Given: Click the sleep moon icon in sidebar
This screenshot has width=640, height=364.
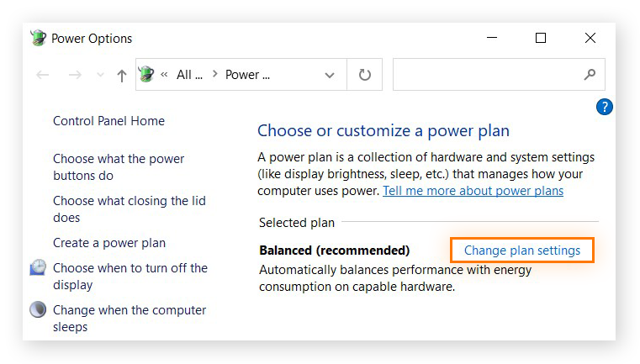Looking at the screenshot, I should [38, 309].
